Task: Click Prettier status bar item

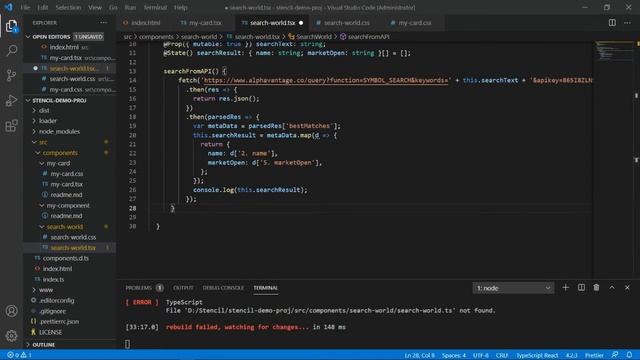Action: tap(594, 355)
